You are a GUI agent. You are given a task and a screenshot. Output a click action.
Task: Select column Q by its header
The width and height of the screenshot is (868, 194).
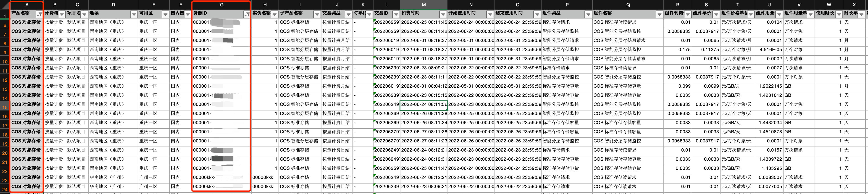point(628,5)
